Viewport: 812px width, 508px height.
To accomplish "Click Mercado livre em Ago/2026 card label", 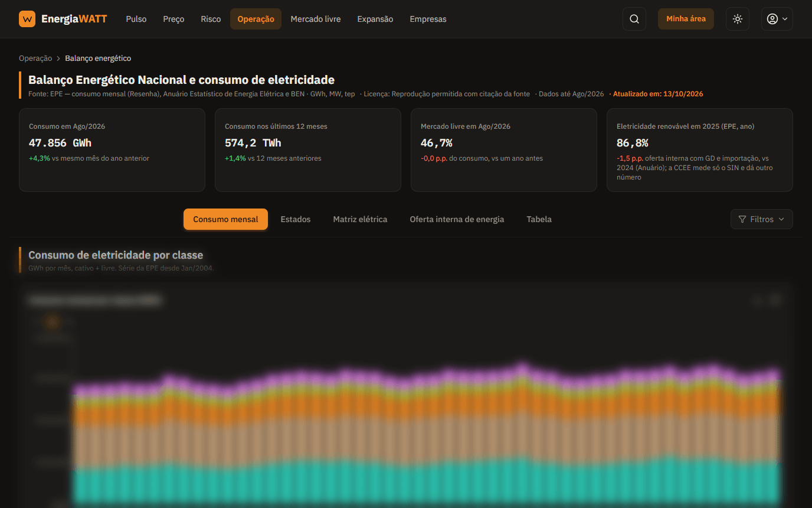I will tap(466, 126).
